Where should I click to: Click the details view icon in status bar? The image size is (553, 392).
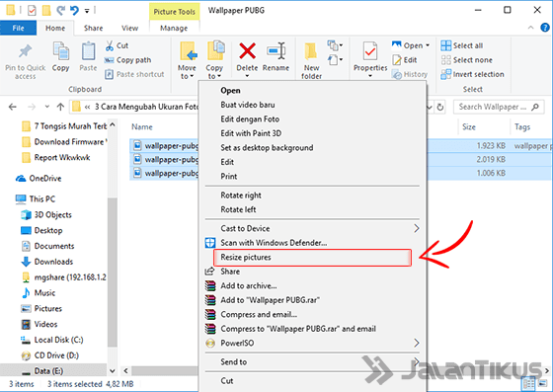(x=529, y=383)
